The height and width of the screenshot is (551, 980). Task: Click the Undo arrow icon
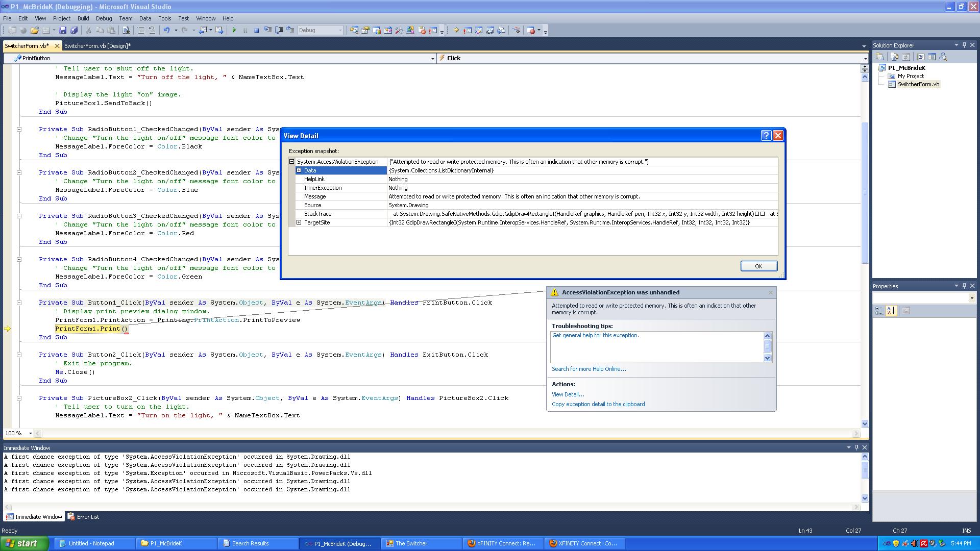click(166, 30)
